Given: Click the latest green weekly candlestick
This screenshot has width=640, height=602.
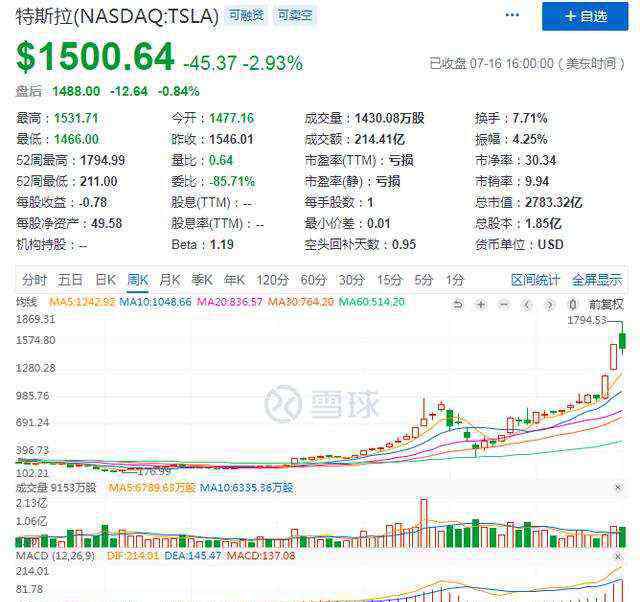Looking at the screenshot, I should coord(622,340).
